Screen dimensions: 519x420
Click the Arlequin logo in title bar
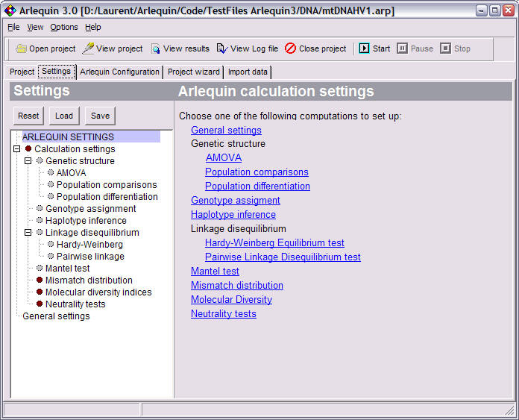click(x=10, y=10)
